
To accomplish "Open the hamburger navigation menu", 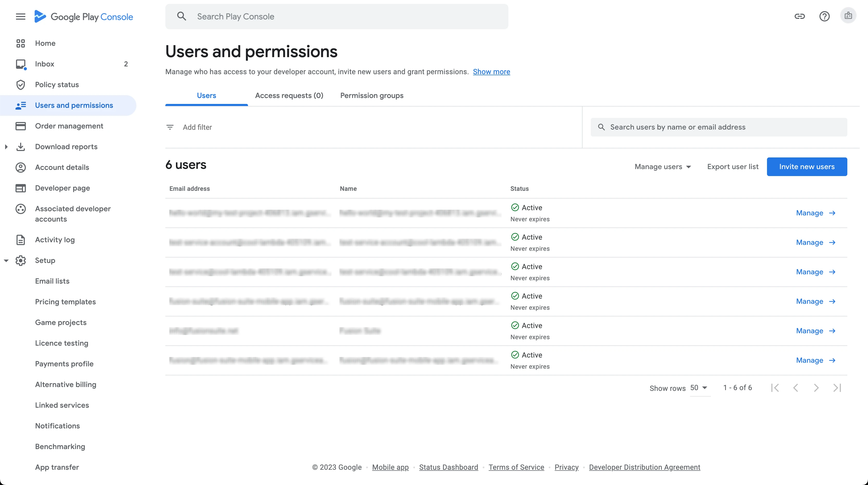I will (x=21, y=17).
